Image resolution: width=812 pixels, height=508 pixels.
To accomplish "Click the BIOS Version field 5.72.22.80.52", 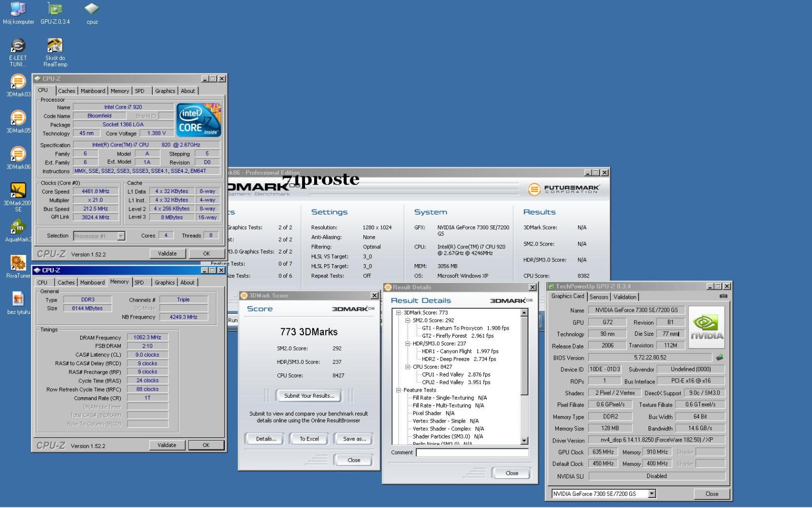I will (x=650, y=358).
